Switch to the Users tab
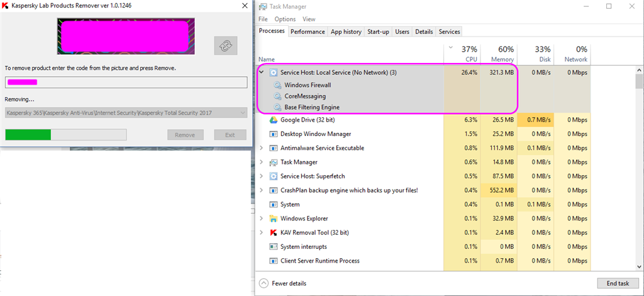The width and height of the screenshot is (644, 296). click(x=402, y=31)
